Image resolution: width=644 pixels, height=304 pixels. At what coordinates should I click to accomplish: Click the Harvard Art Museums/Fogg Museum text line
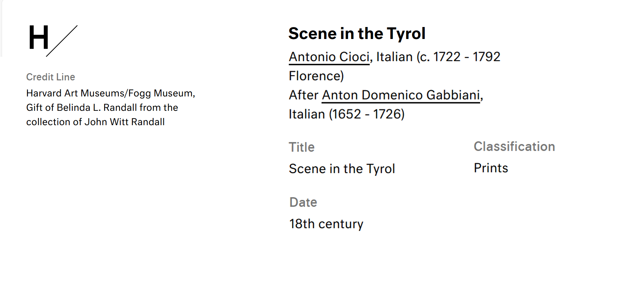pos(111,93)
